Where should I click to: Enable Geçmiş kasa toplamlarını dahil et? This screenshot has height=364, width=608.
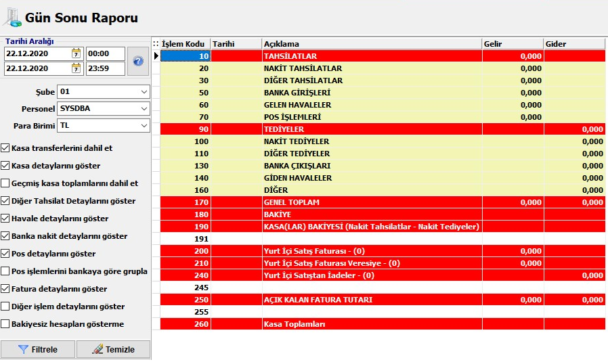(x=5, y=183)
